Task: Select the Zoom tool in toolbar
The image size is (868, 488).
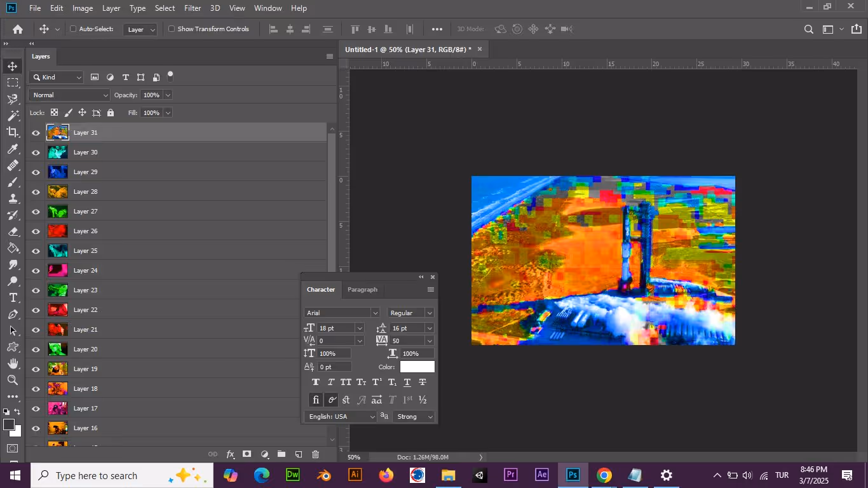Action: pyautogui.click(x=13, y=380)
